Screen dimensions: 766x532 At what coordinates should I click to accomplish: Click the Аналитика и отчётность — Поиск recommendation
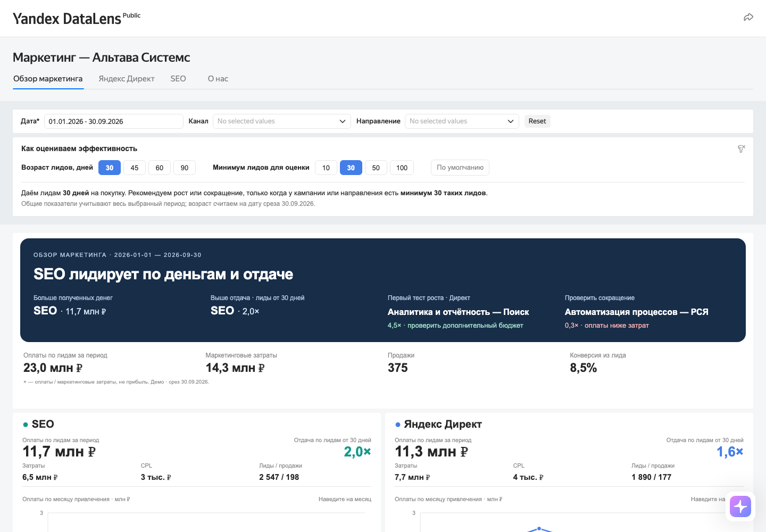459,312
